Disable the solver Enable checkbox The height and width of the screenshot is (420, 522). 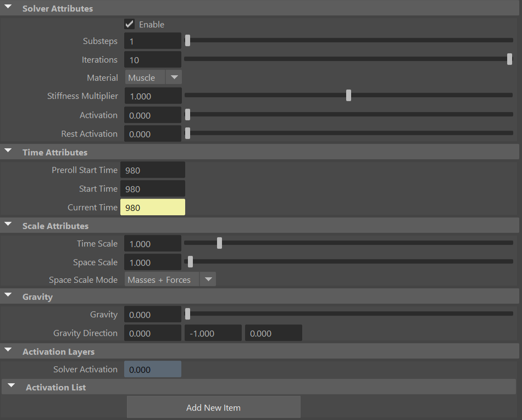(x=129, y=24)
